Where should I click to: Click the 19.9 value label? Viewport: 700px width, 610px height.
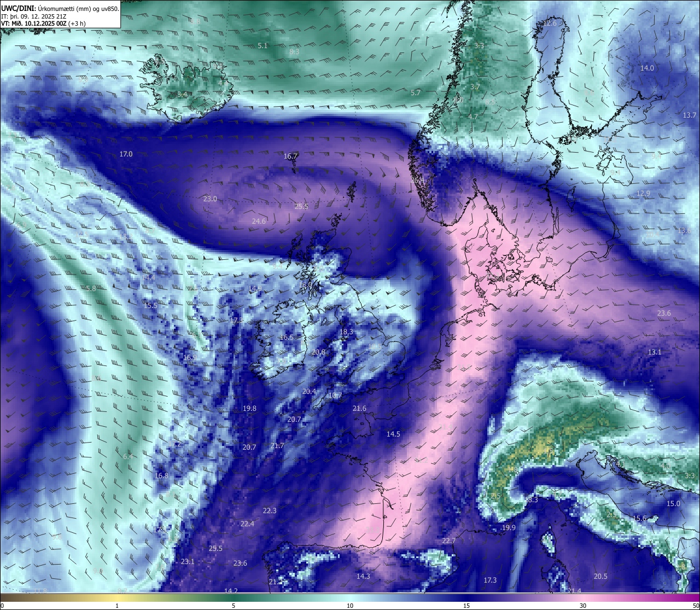509,527
